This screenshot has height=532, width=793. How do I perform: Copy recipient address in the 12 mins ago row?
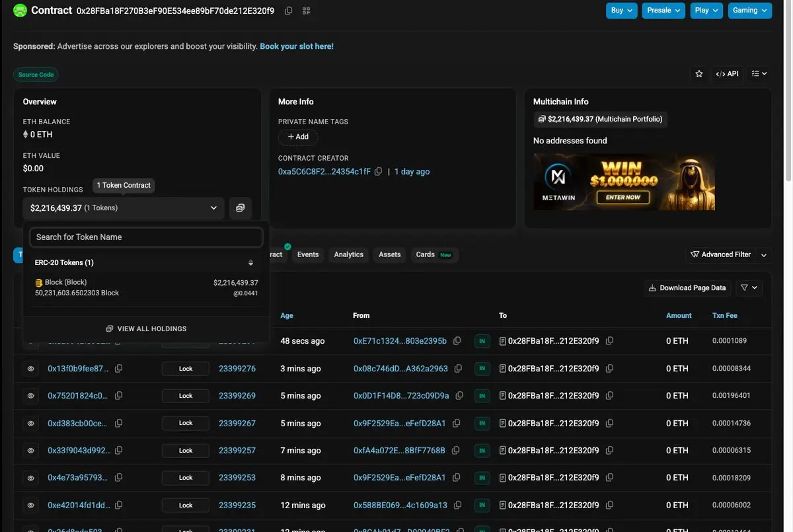tap(610, 506)
